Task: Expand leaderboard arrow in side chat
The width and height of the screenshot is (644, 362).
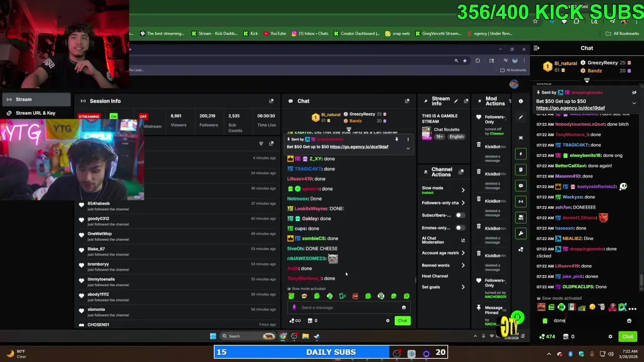Action: tap(587, 80)
